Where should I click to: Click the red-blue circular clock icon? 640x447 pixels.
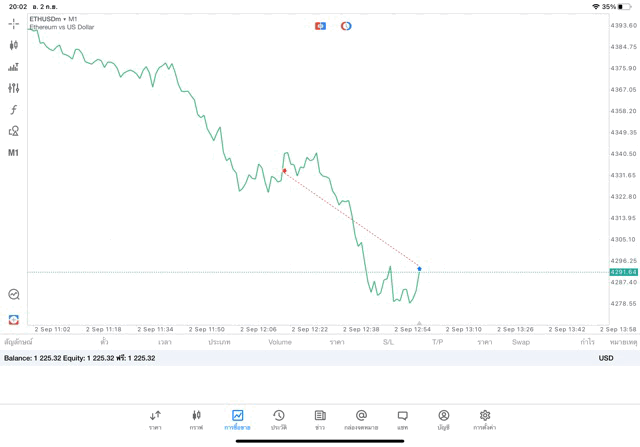click(346, 26)
